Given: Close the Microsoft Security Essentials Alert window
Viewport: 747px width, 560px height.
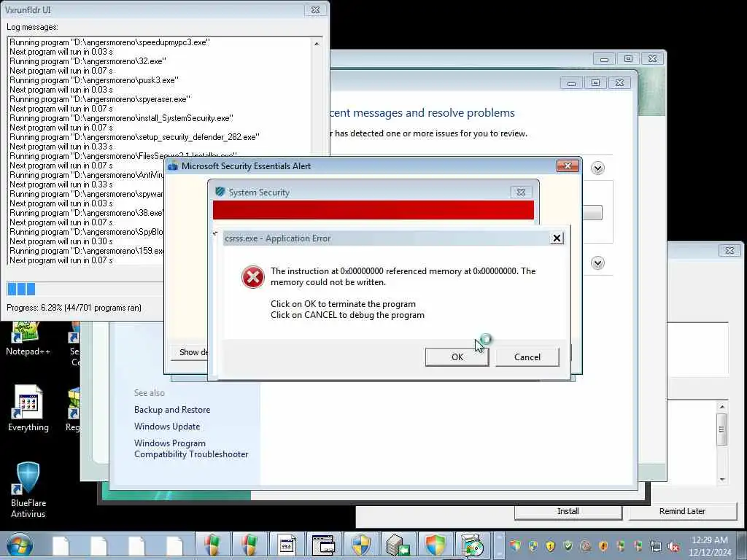Looking at the screenshot, I should click(568, 166).
